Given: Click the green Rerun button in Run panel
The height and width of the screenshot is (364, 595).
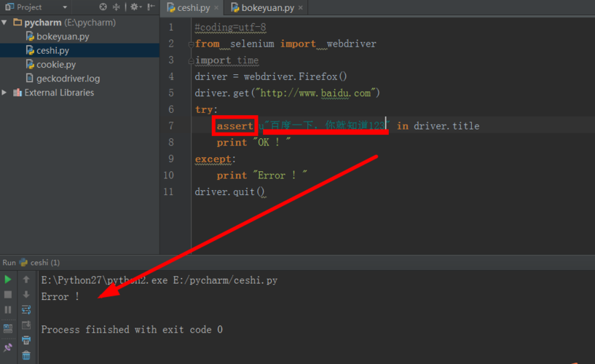Looking at the screenshot, I should coord(7,280).
